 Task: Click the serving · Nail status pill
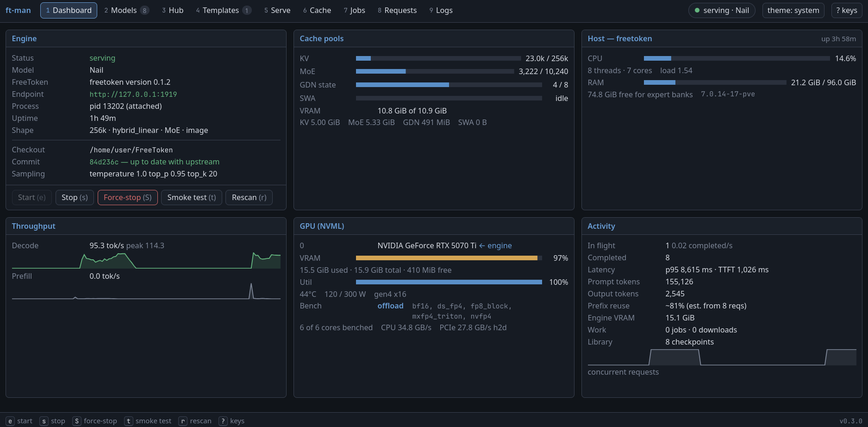point(722,10)
